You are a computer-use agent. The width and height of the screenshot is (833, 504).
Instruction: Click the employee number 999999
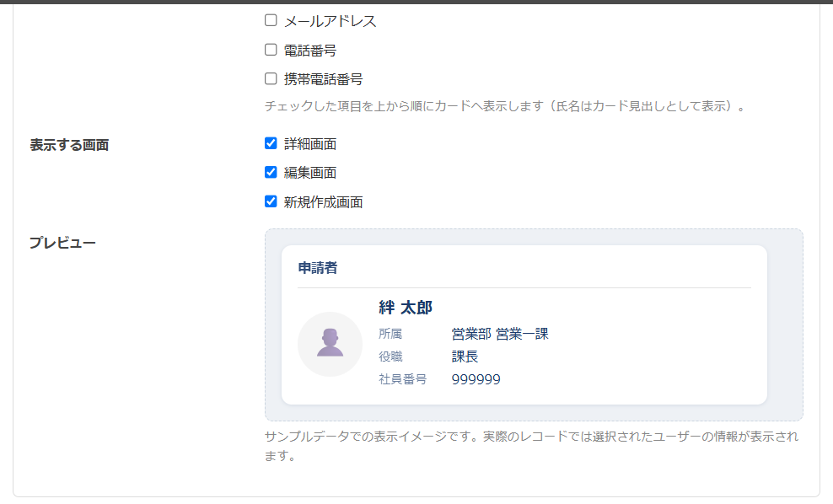[x=476, y=379]
